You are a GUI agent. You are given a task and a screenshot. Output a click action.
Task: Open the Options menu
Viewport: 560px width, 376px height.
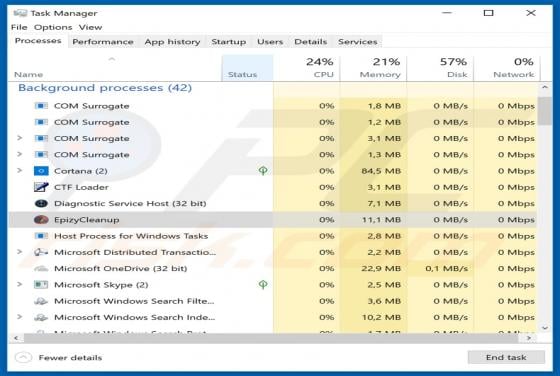53,27
